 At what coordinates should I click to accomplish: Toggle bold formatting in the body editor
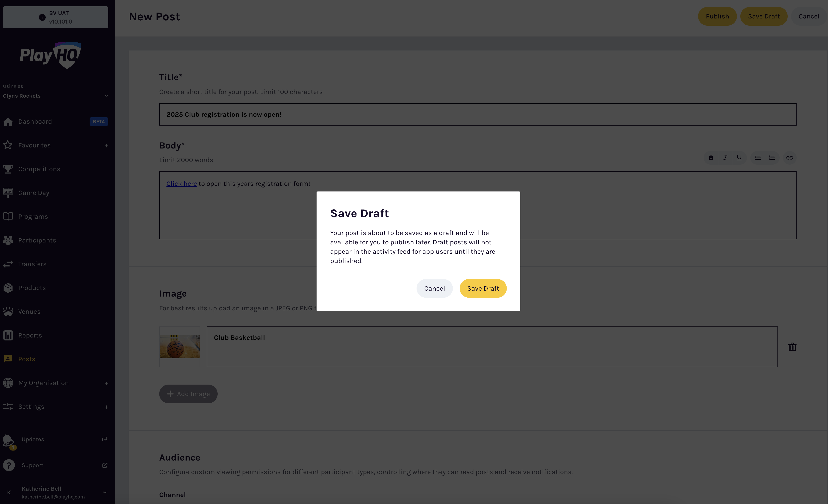[711, 158]
